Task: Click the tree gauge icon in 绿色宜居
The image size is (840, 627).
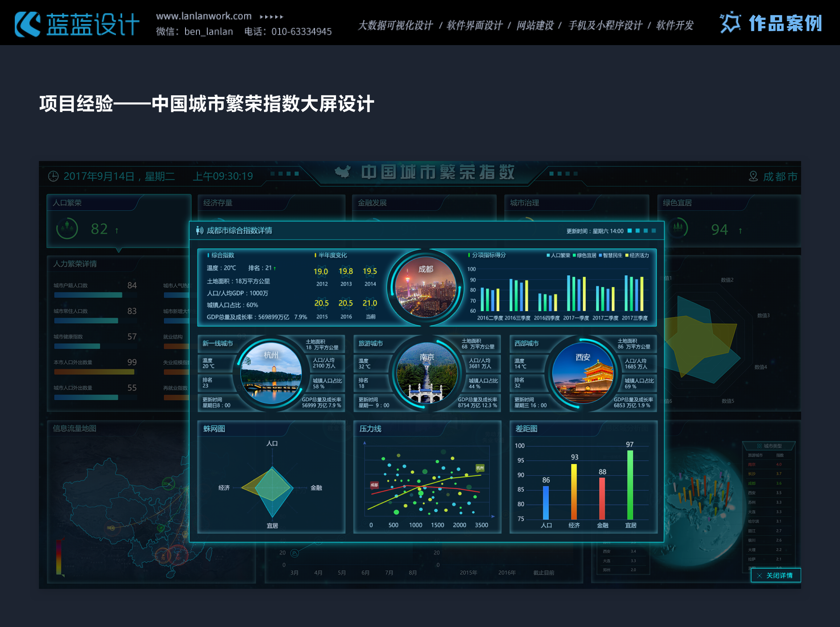Action: point(678,228)
